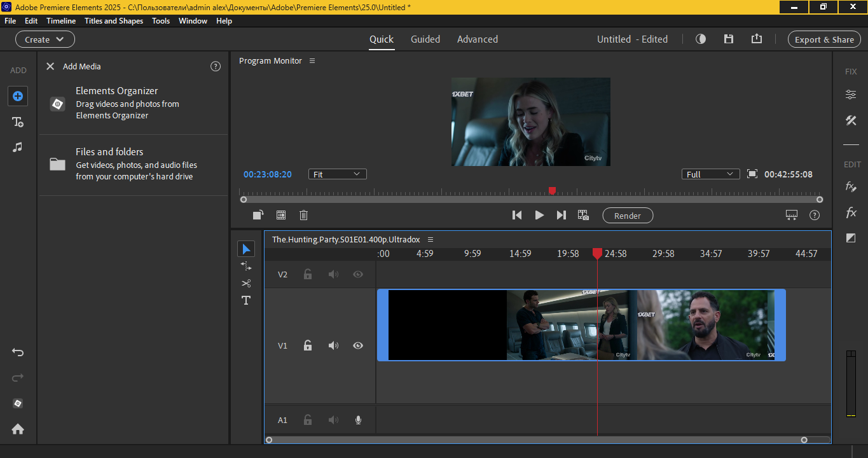Click the red playhead on monitor scrubber
This screenshot has height=458, width=868.
point(552,191)
